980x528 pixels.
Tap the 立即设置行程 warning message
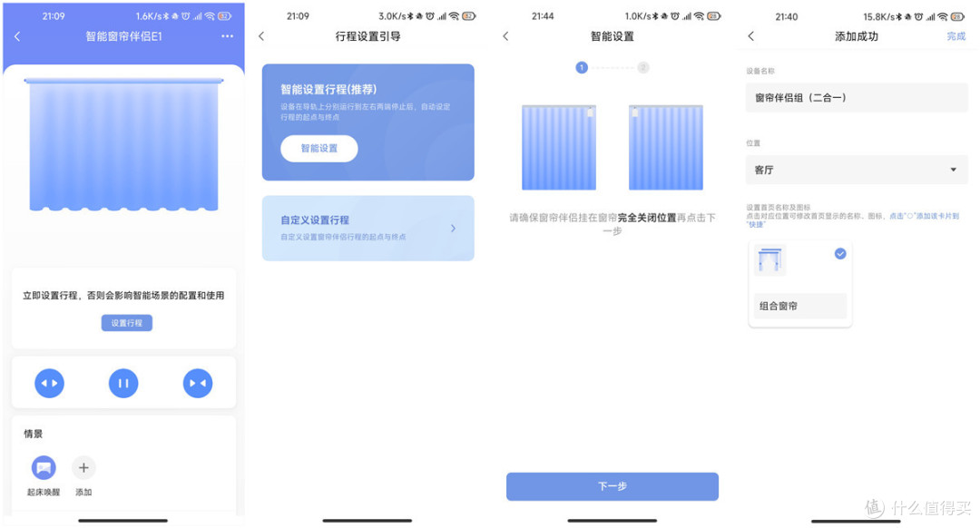(x=123, y=296)
